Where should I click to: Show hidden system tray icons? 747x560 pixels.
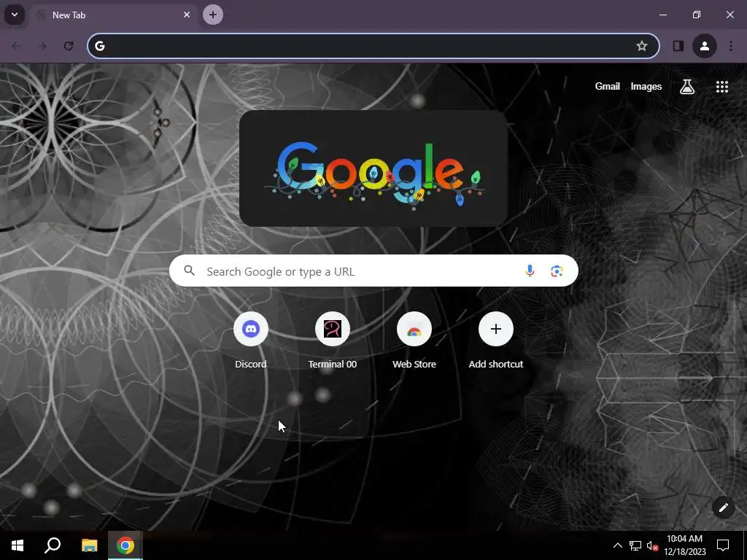pos(617,545)
